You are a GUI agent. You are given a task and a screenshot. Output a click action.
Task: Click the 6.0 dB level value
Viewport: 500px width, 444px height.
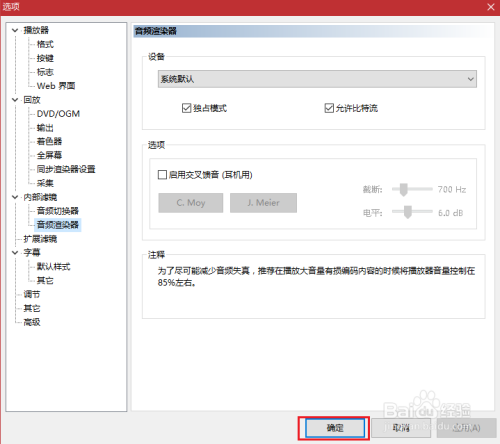451,213
